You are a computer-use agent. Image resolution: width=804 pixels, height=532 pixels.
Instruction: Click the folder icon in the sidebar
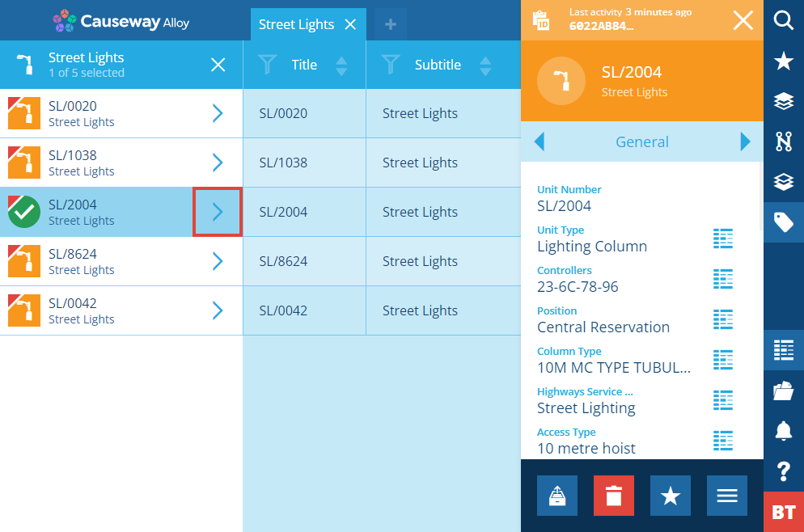pyautogui.click(x=784, y=391)
